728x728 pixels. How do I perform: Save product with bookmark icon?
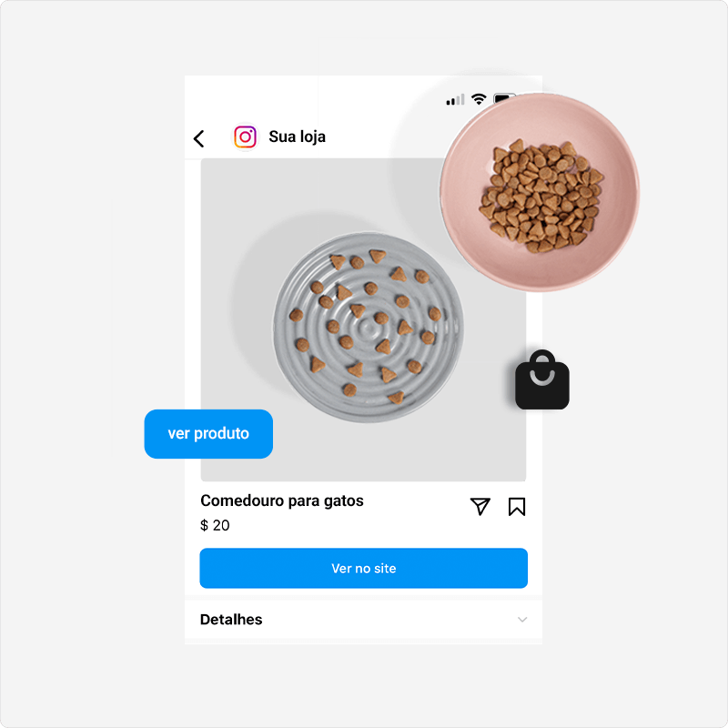pos(517,507)
